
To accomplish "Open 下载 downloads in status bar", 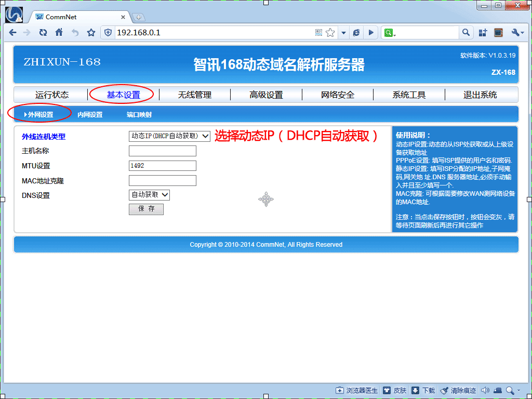I will click(x=423, y=391).
